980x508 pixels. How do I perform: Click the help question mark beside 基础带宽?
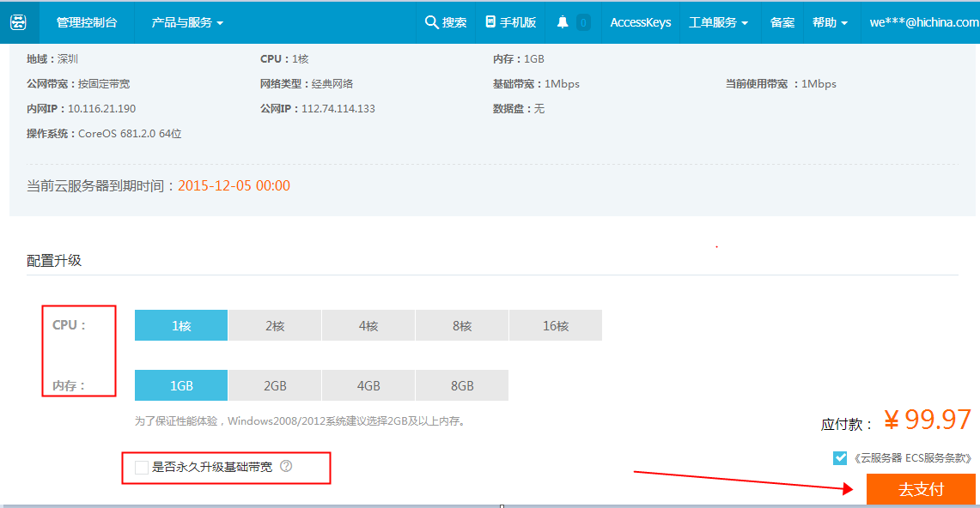pyautogui.click(x=286, y=467)
